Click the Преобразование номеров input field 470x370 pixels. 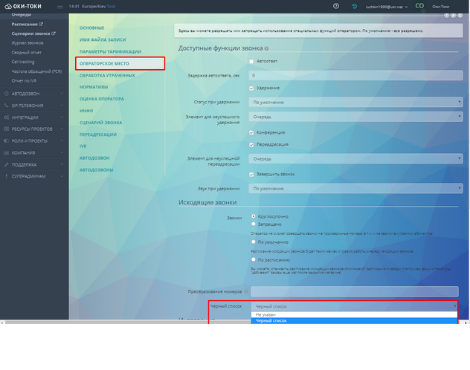[x=355, y=292]
